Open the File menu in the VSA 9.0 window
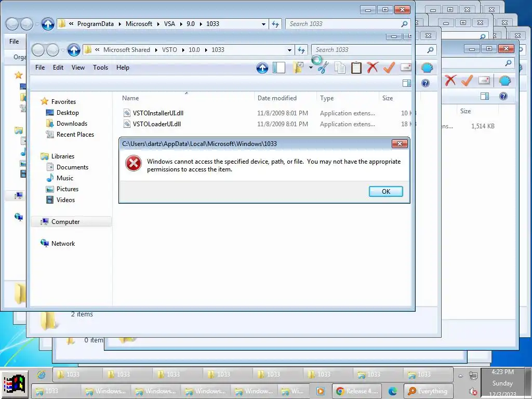Screen dimensions: 532x399 14,42
